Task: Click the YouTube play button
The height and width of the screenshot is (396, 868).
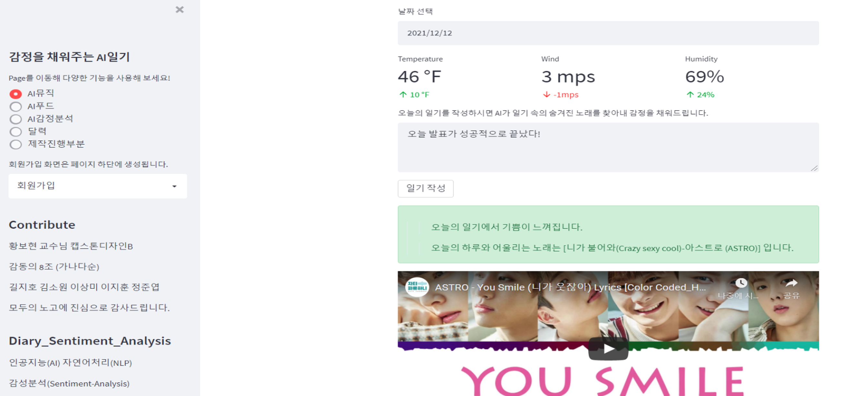Action: click(x=608, y=349)
